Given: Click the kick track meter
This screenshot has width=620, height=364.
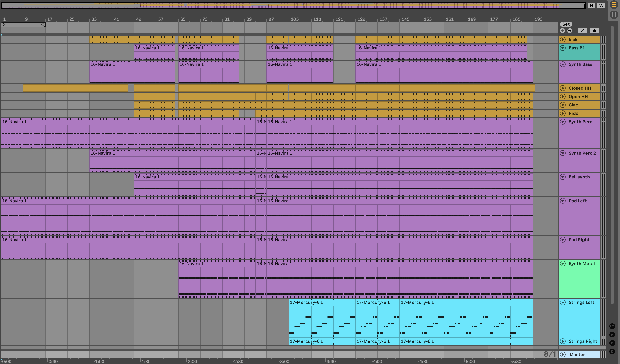Looking at the screenshot, I should point(603,40).
